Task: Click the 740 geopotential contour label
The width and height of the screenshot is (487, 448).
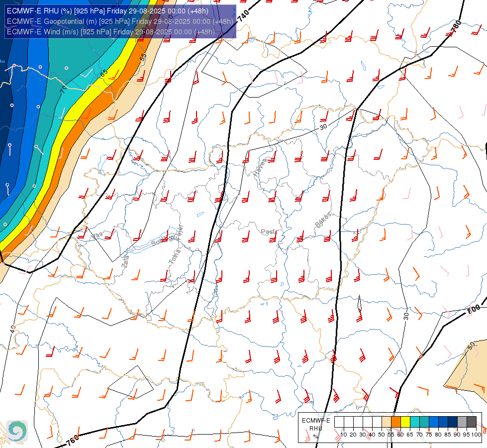Action: click(x=244, y=16)
